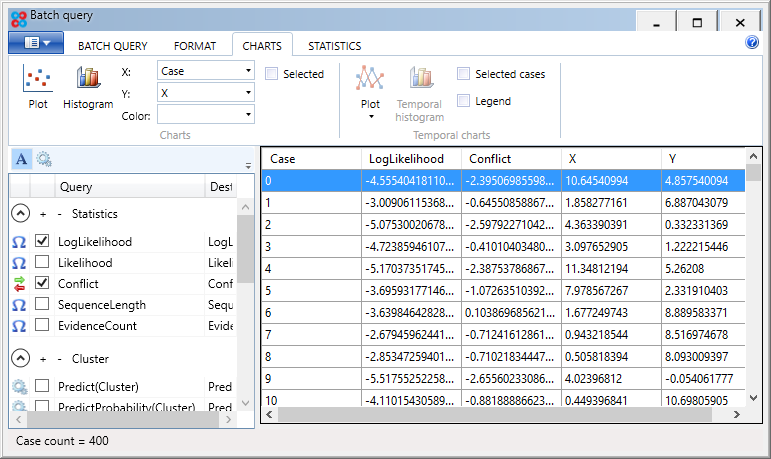
Task: Toggle the Legend checkbox
Action: click(463, 101)
